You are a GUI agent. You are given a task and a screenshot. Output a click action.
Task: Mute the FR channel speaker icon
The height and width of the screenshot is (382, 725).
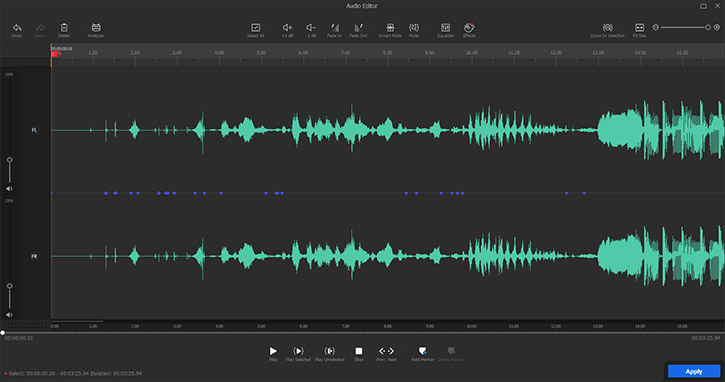tap(9, 315)
